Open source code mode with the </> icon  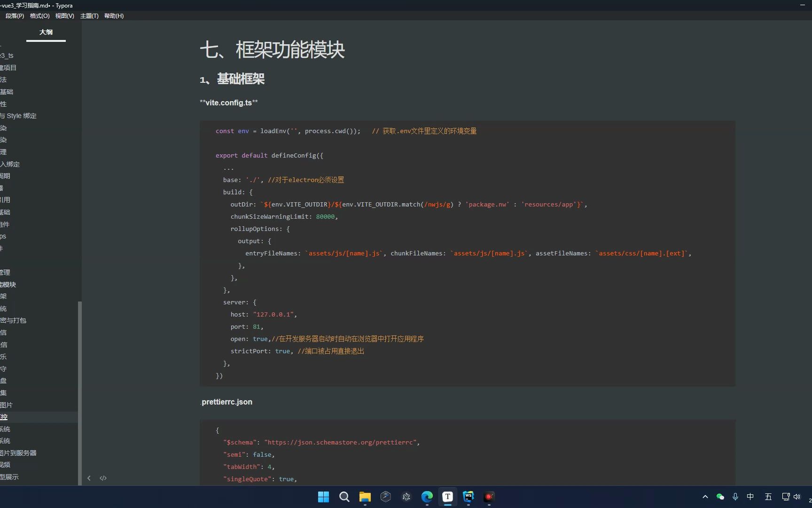click(x=103, y=478)
